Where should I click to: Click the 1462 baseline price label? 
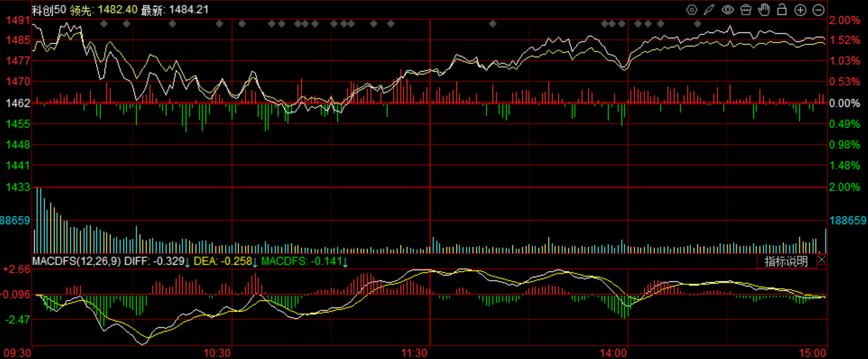pyautogui.click(x=19, y=103)
